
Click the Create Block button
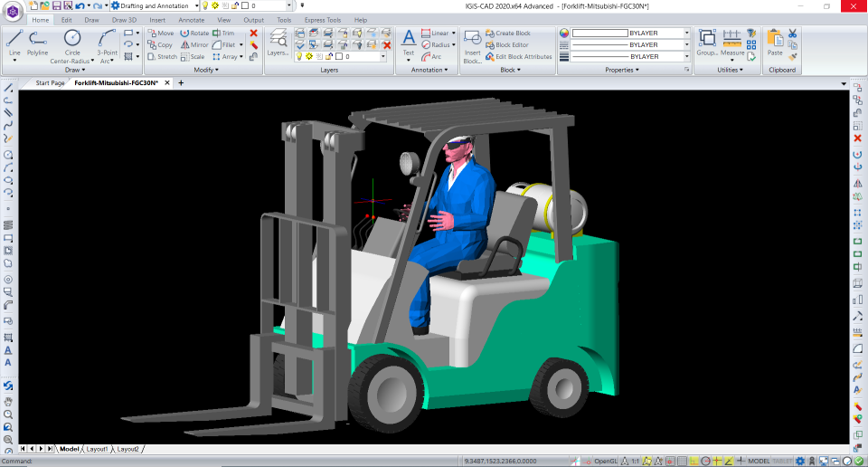(507, 33)
